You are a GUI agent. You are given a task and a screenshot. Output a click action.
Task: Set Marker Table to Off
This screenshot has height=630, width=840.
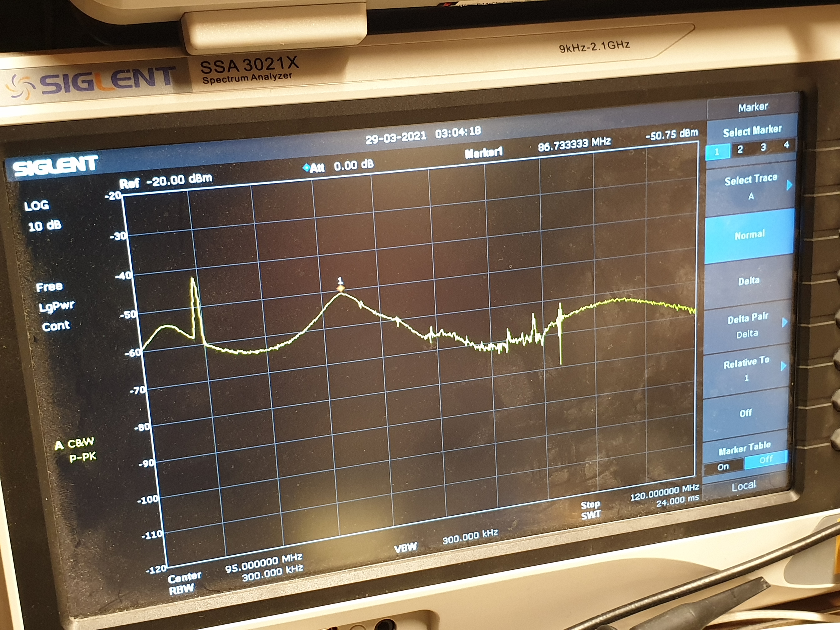(766, 460)
